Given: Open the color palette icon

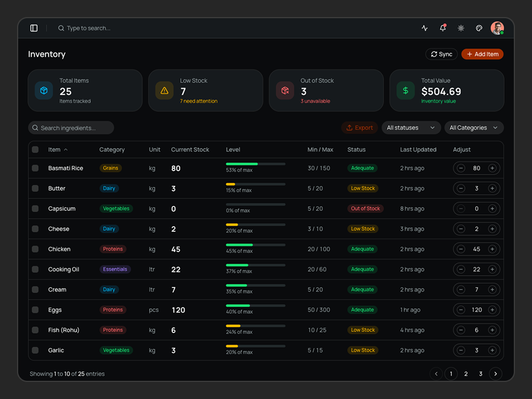Looking at the screenshot, I should coord(479,28).
